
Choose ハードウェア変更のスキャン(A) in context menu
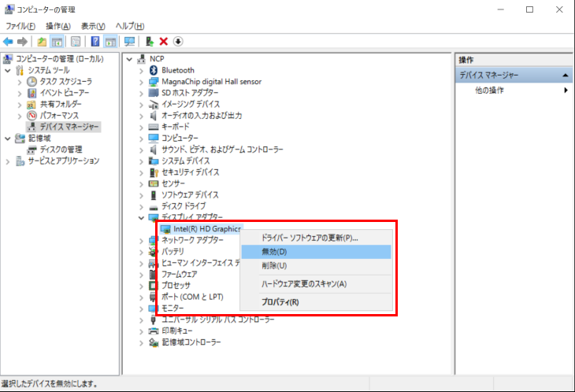pos(316,284)
